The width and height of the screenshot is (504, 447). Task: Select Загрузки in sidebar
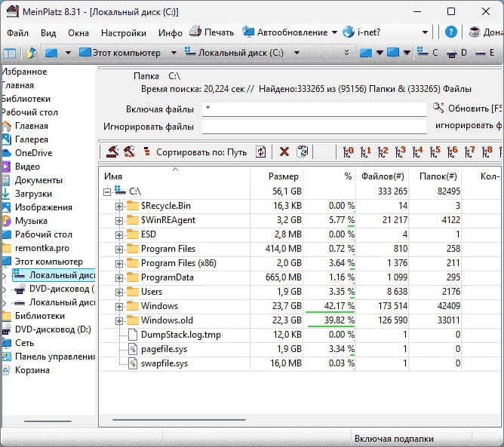tap(27, 194)
